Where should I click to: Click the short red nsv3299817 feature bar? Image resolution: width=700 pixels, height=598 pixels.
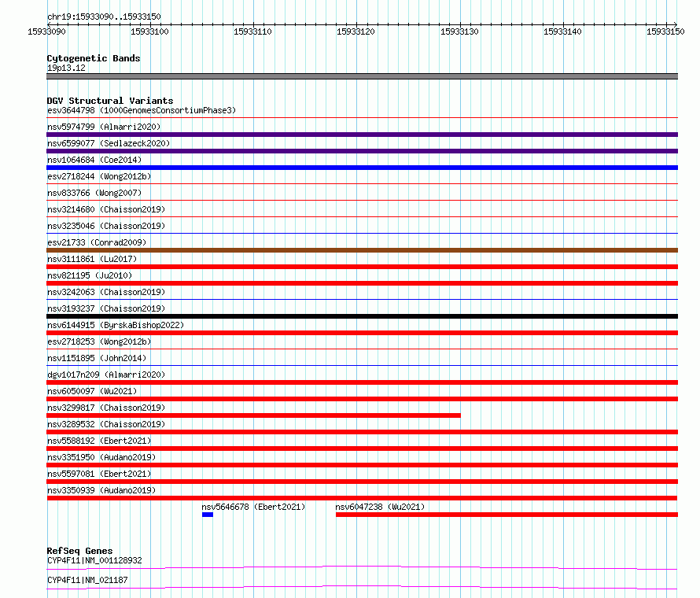point(253,415)
